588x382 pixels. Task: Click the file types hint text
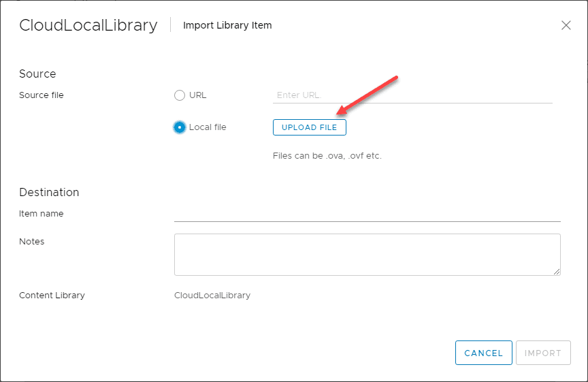tap(327, 155)
